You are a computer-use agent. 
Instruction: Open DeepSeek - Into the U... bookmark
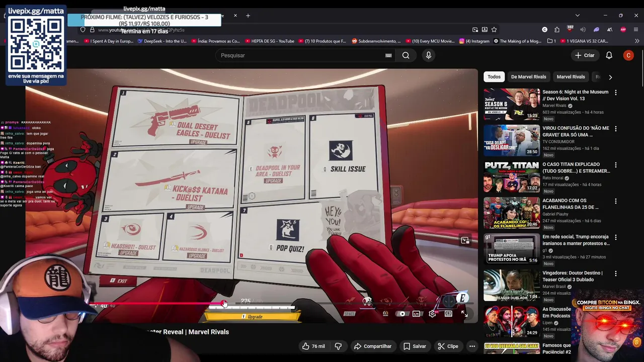point(162,41)
